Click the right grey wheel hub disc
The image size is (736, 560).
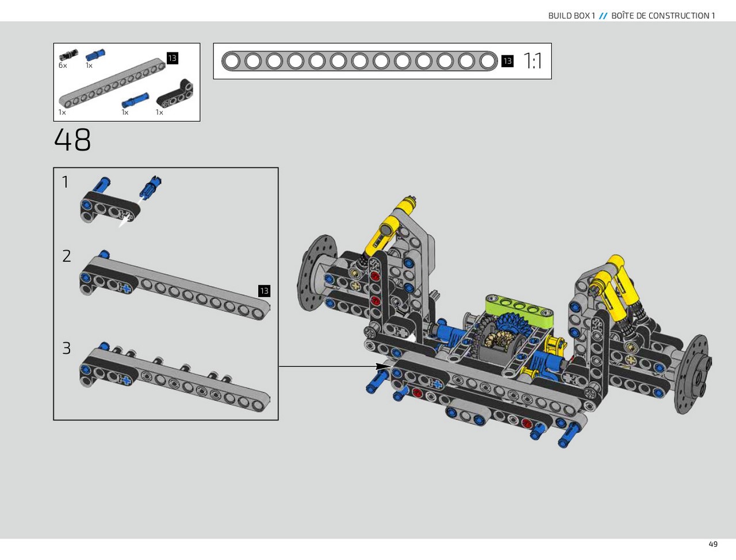tap(692, 374)
